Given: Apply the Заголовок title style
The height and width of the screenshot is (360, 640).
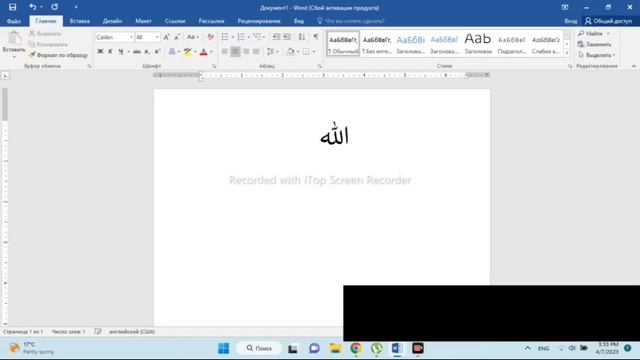Looking at the screenshot, I should [x=478, y=44].
